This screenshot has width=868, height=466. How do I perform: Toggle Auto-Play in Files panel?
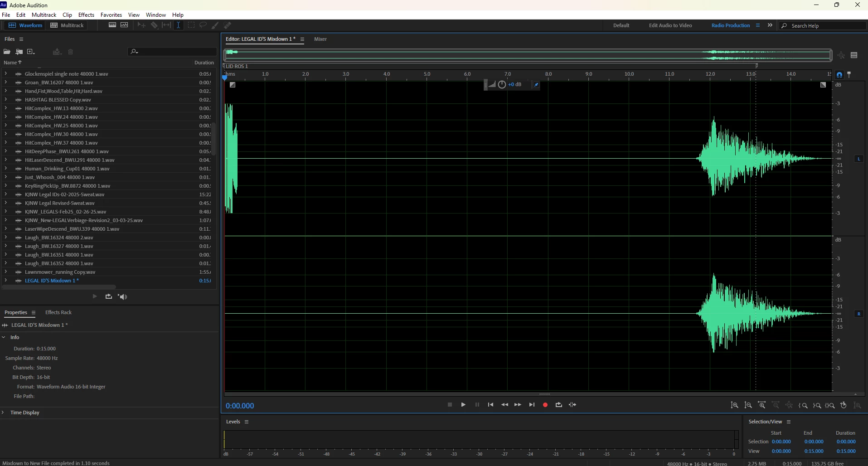point(122,296)
